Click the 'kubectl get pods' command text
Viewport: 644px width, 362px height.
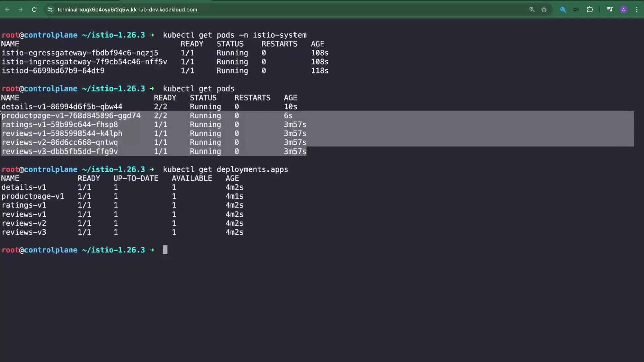[x=199, y=89]
